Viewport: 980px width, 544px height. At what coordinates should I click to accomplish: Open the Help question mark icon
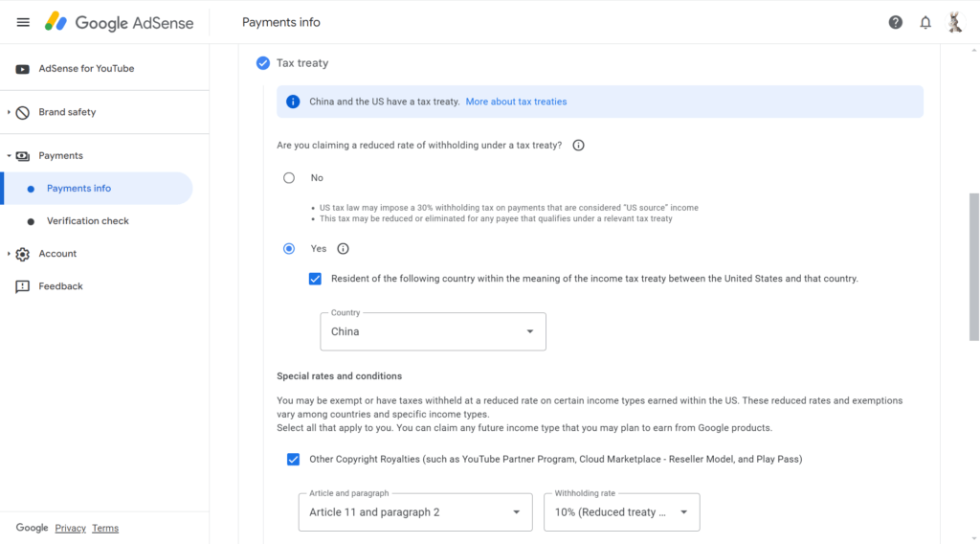pos(895,23)
